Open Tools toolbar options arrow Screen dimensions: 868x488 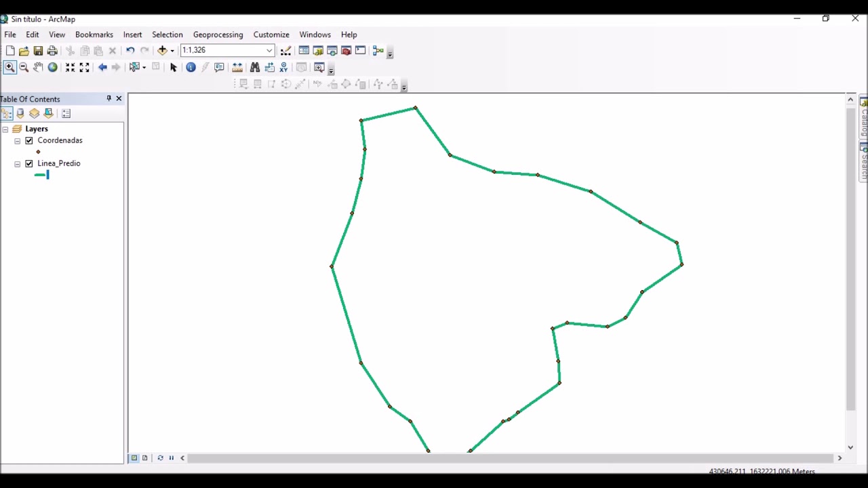tap(331, 68)
